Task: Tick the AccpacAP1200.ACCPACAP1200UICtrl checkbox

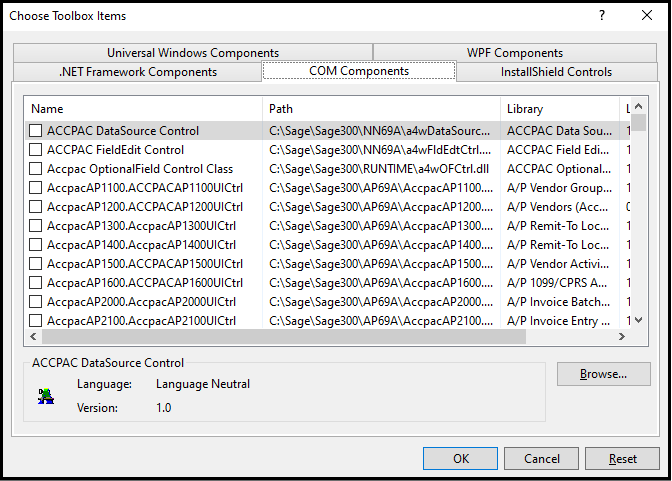Action: 36,207
